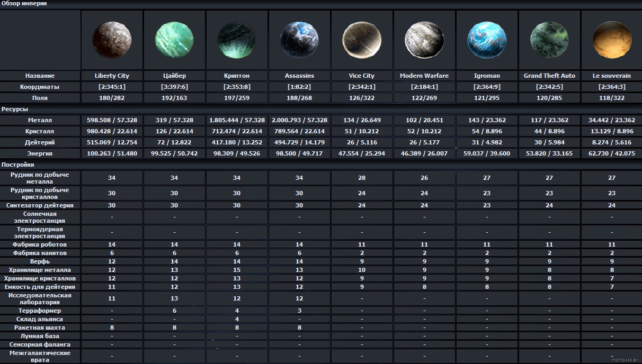
Task: Click the Сенсорная фаланга row label
Action: [40, 344]
